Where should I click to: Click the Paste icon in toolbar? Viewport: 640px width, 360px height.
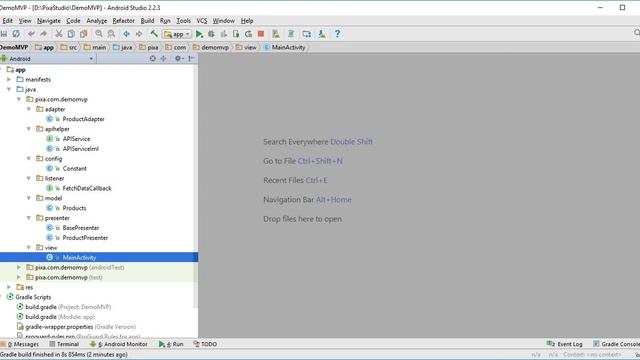(x=84, y=34)
